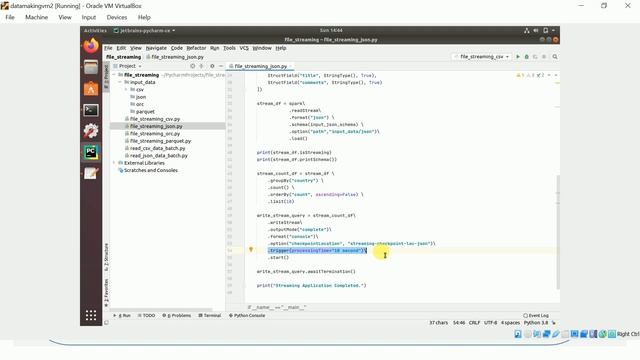The width and height of the screenshot is (640, 360).
Task: Run file_streaming_csv with the green play icon
Action: pos(518,57)
